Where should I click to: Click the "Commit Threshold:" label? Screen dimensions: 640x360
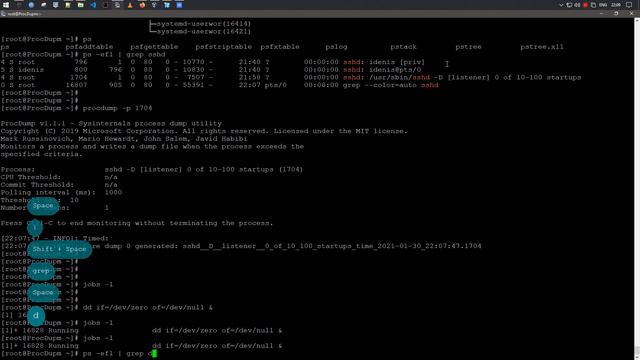tap(37, 185)
